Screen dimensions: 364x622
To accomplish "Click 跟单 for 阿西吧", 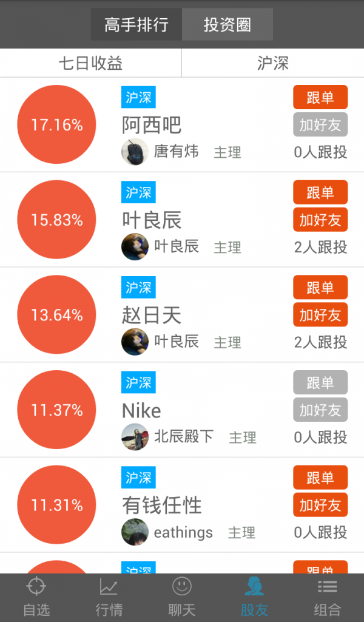I will click(320, 97).
